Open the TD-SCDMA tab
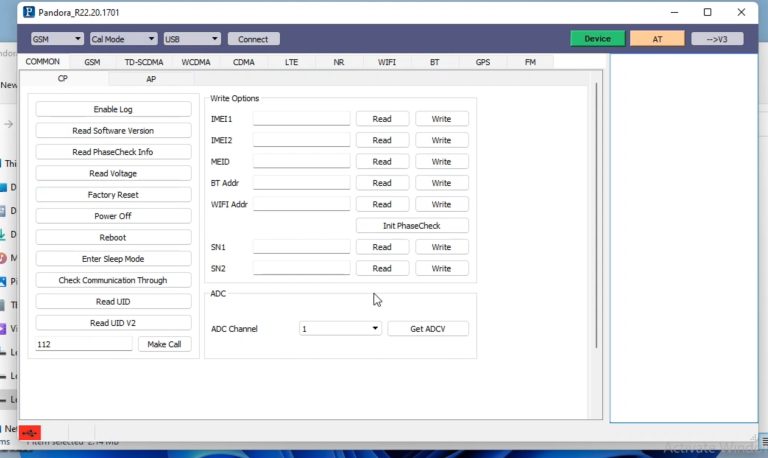 144,62
